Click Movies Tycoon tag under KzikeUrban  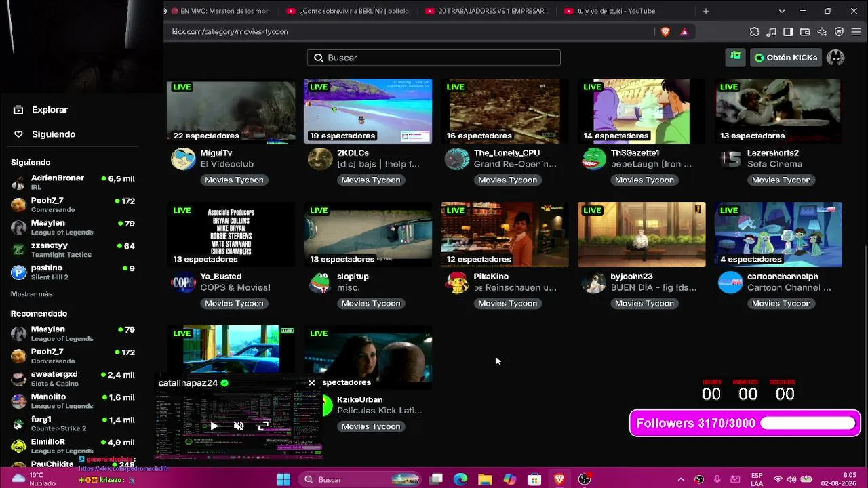pyautogui.click(x=371, y=426)
